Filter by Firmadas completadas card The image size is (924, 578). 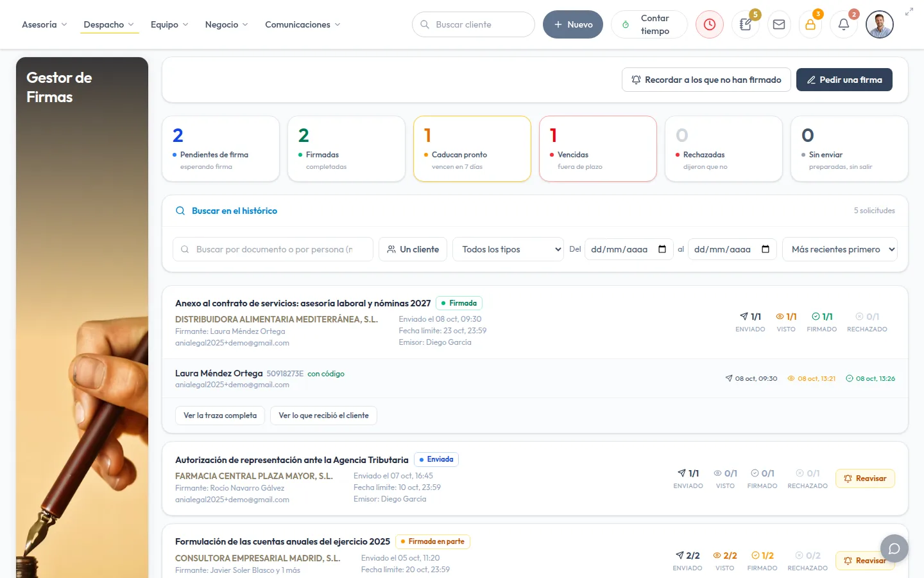pyautogui.click(x=346, y=149)
